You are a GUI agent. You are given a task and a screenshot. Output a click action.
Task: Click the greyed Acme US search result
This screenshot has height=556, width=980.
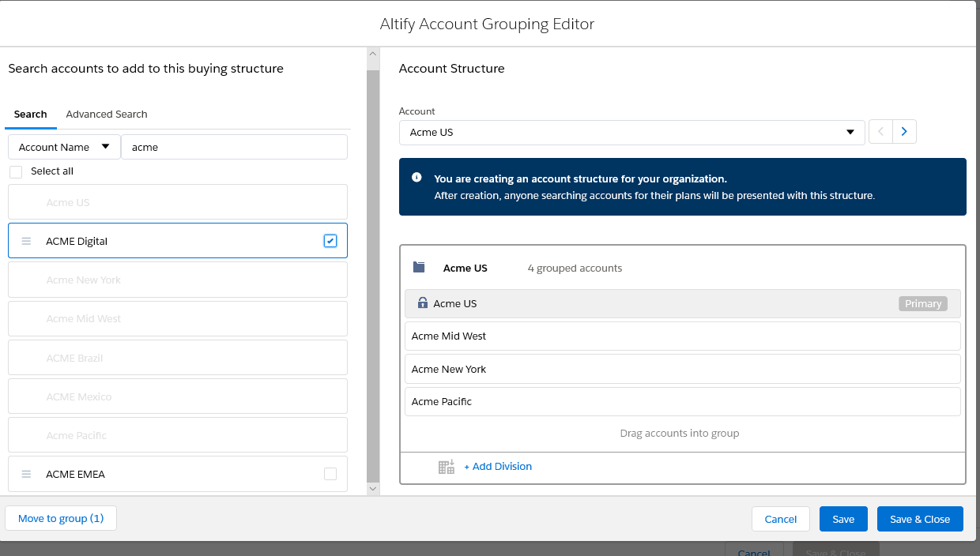click(x=178, y=202)
